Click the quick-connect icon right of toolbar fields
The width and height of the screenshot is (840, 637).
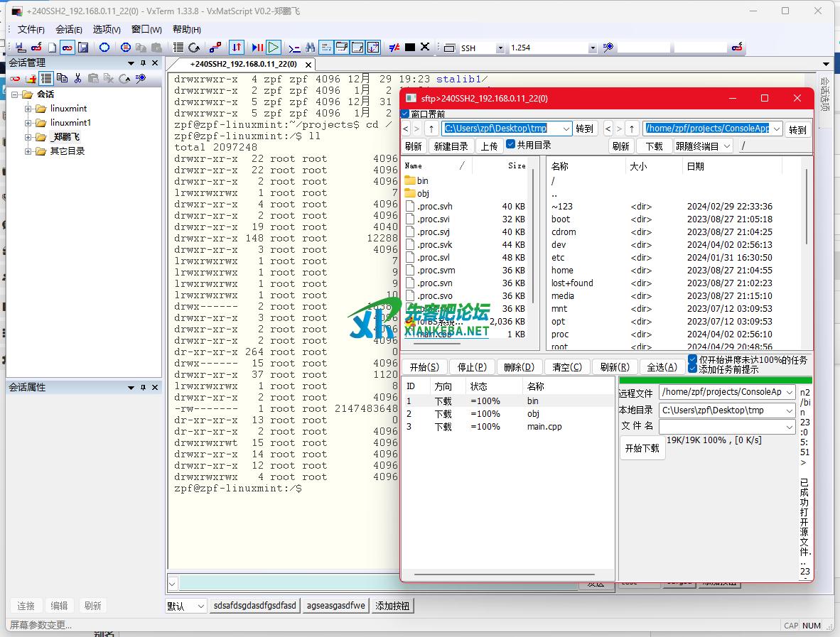click(x=737, y=48)
